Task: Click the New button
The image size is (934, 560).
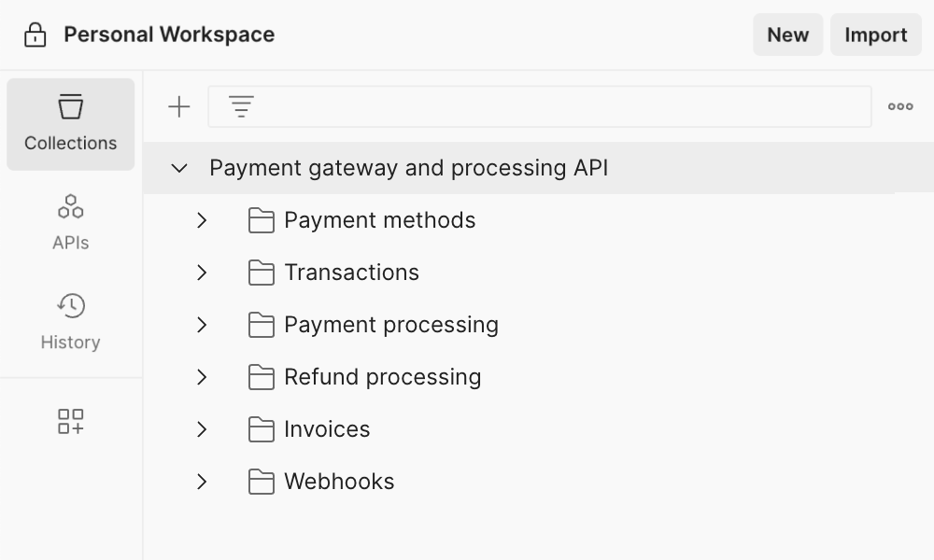Action: pos(787,35)
